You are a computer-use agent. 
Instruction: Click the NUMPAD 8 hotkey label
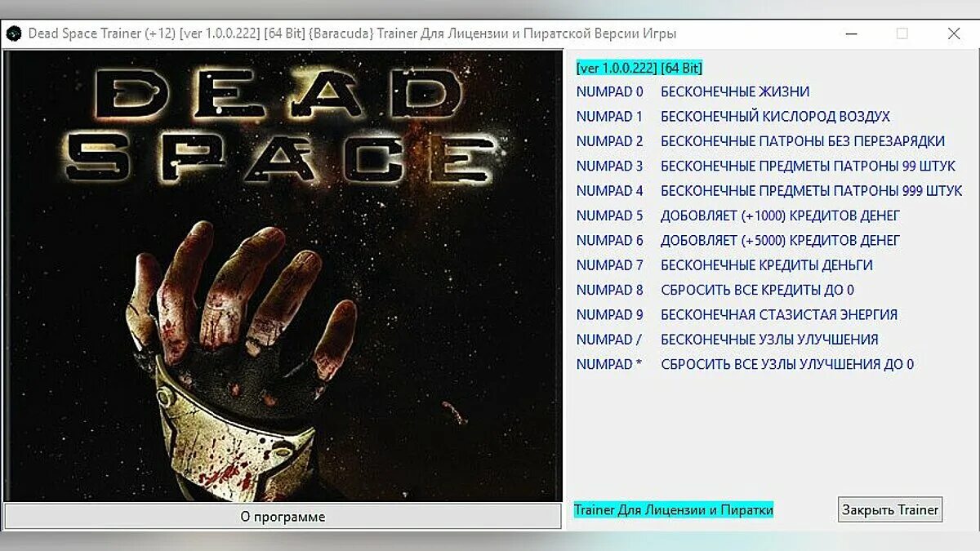610,290
